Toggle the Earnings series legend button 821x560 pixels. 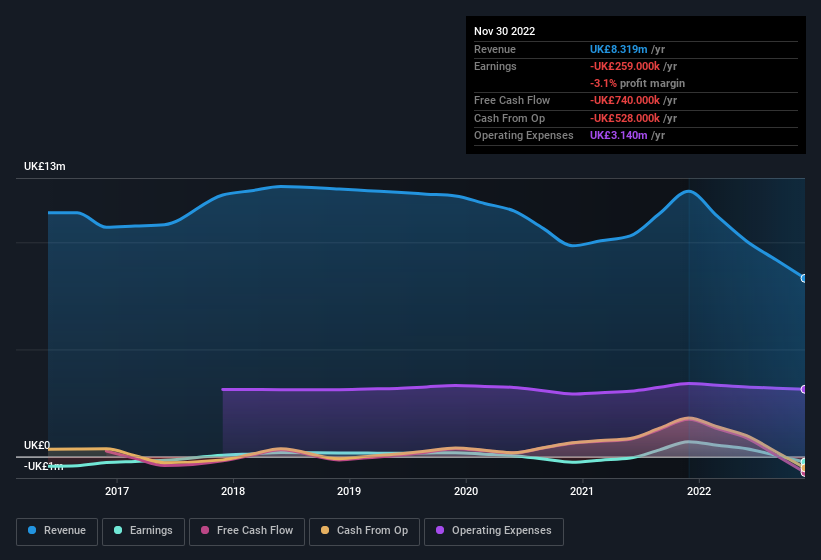(x=143, y=531)
